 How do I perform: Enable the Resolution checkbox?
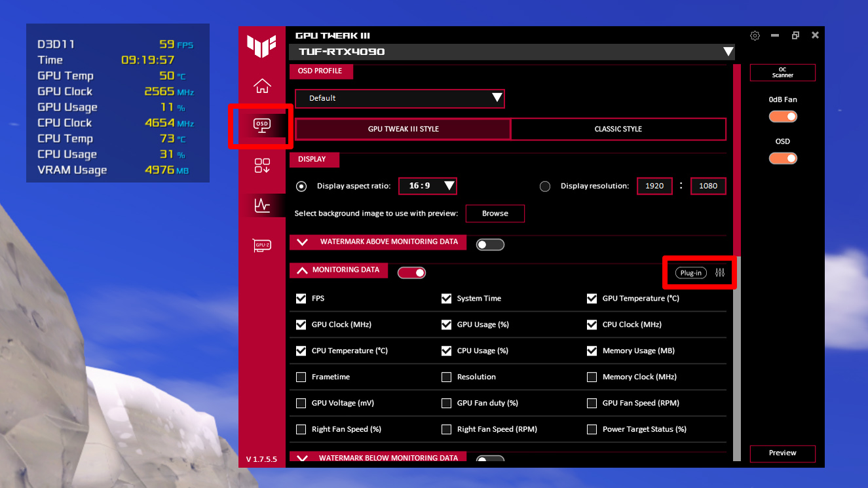click(447, 377)
